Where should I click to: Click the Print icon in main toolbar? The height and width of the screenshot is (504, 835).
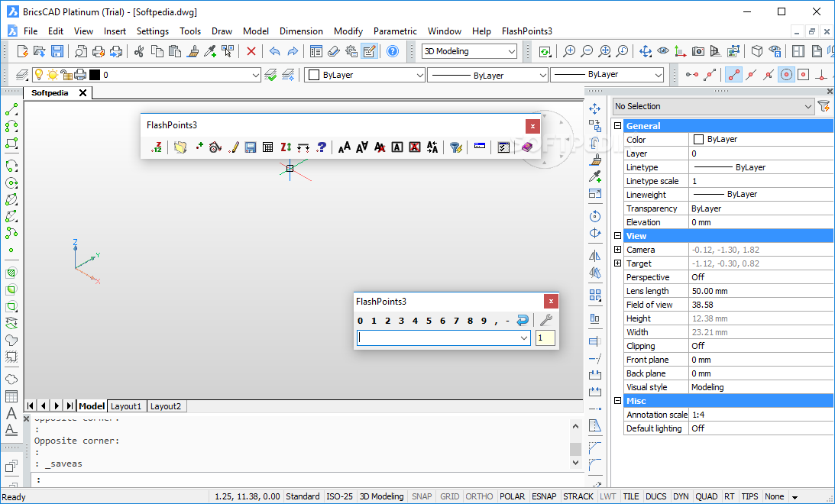tap(98, 51)
